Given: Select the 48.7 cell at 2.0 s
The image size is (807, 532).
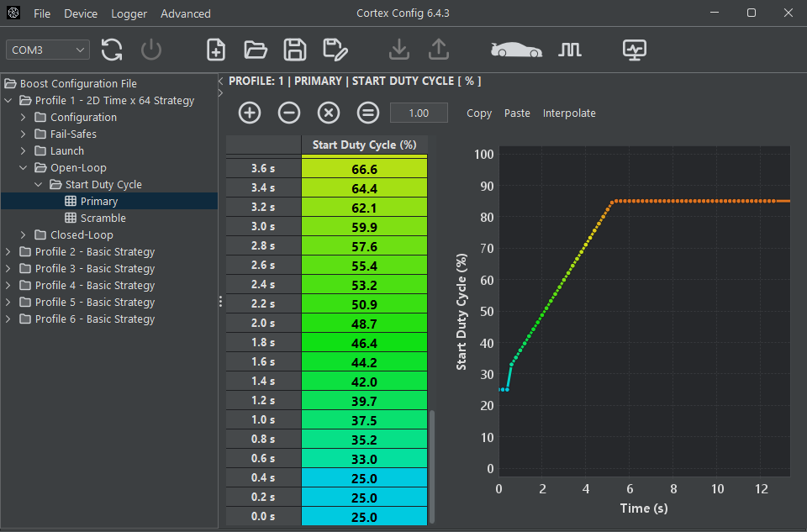Looking at the screenshot, I should click(x=364, y=324).
